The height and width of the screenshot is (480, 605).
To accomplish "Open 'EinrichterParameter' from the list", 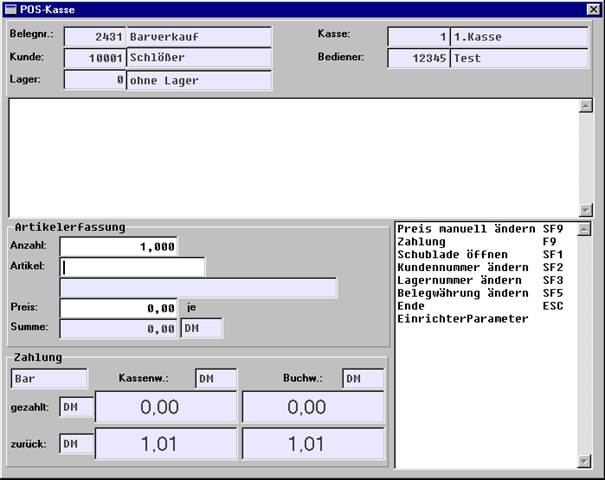I will tap(463, 319).
